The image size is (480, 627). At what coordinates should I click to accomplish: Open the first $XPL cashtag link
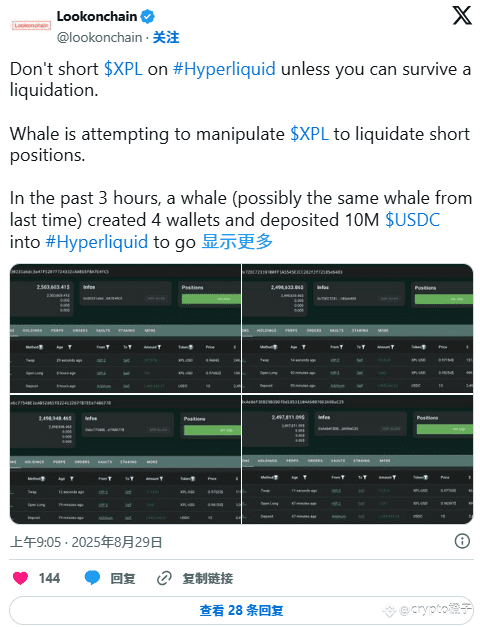point(123,69)
